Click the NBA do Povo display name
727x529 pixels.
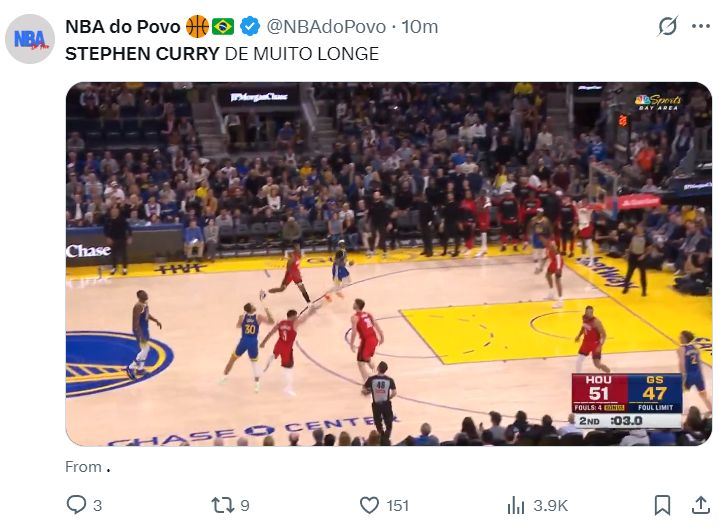click(123, 26)
